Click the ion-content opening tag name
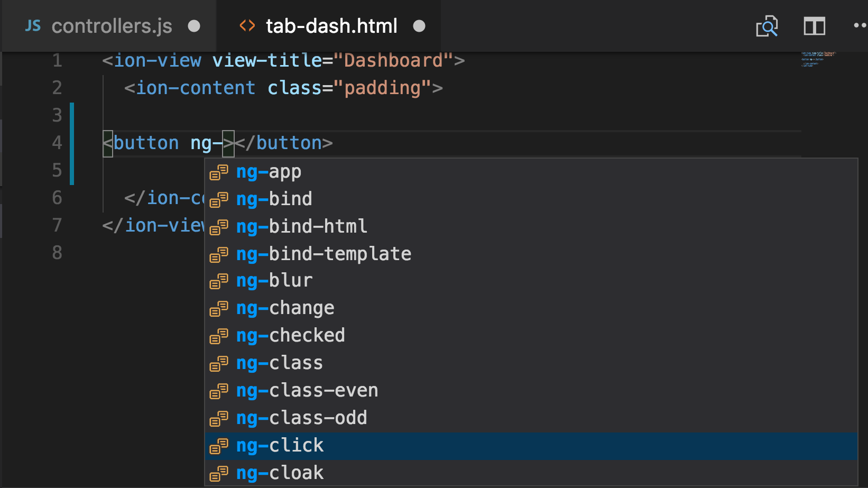The width and height of the screenshot is (868, 488). [196, 88]
